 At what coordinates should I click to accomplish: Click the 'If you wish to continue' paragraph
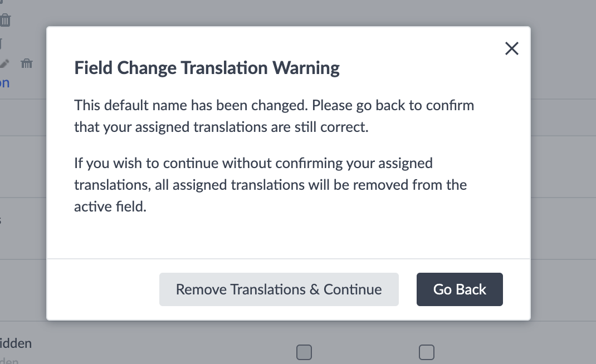[x=270, y=185]
